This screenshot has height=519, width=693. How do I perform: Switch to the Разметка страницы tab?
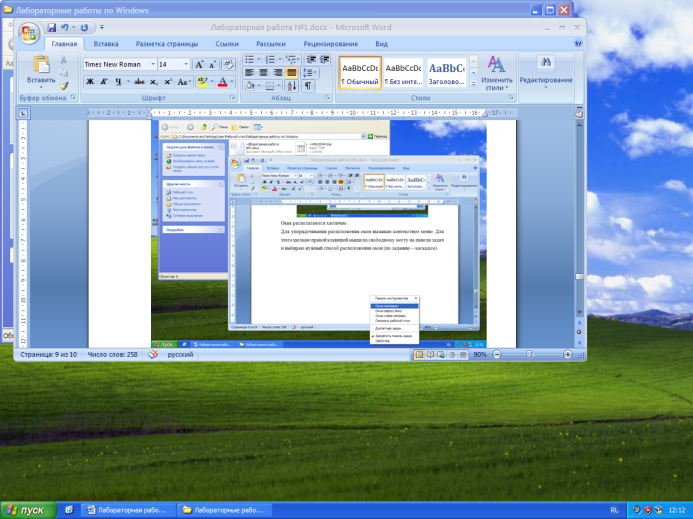[167, 44]
